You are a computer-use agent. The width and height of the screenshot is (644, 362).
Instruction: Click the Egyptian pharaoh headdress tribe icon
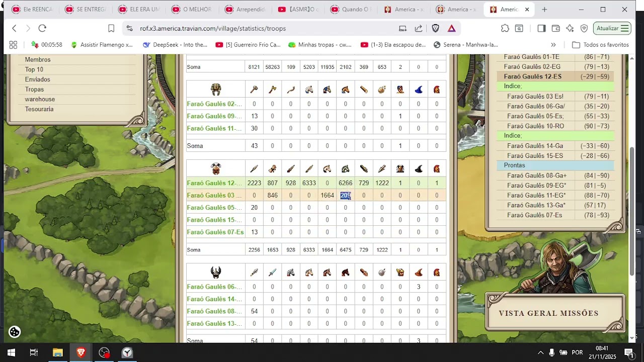[x=216, y=89]
